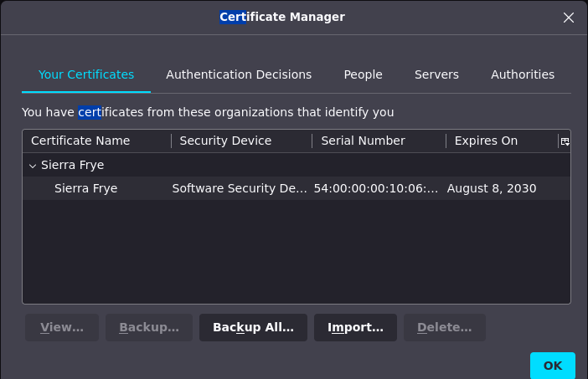
Task: Go to the People tab
Action: (x=363, y=74)
